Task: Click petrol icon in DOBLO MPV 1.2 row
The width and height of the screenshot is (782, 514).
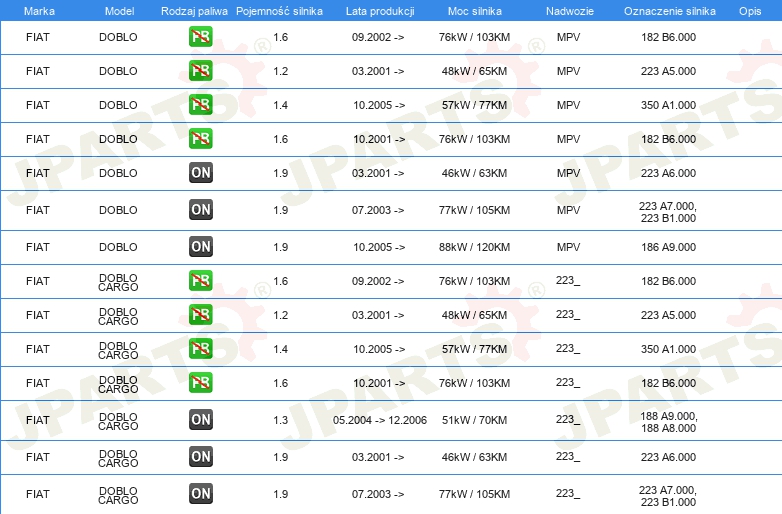Action: click(200, 71)
